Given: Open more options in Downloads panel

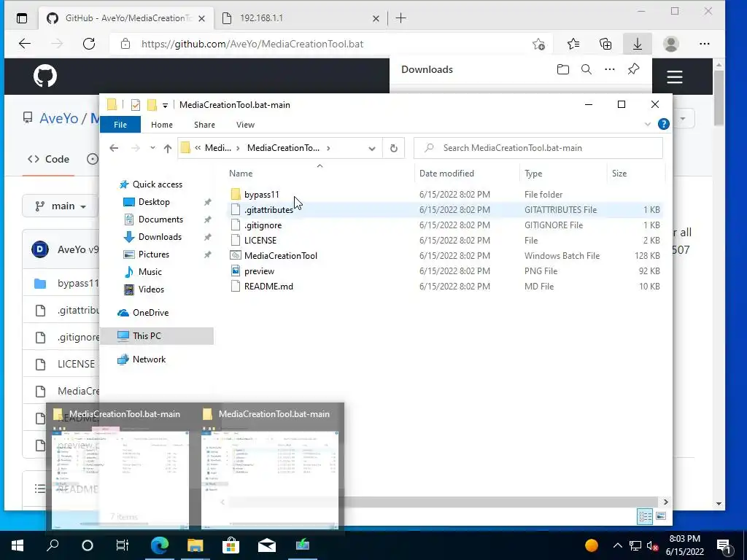Looking at the screenshot, I should click(x=609, y=69).
